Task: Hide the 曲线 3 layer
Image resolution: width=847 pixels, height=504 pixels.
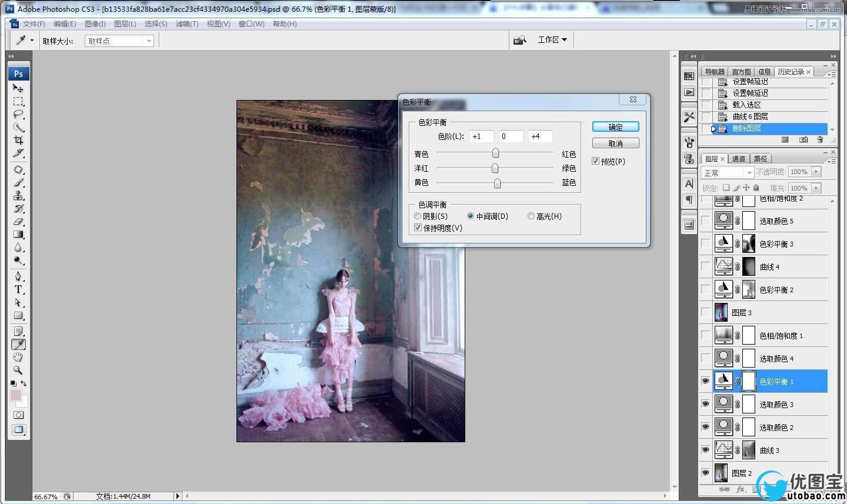Action: point(705,450)
